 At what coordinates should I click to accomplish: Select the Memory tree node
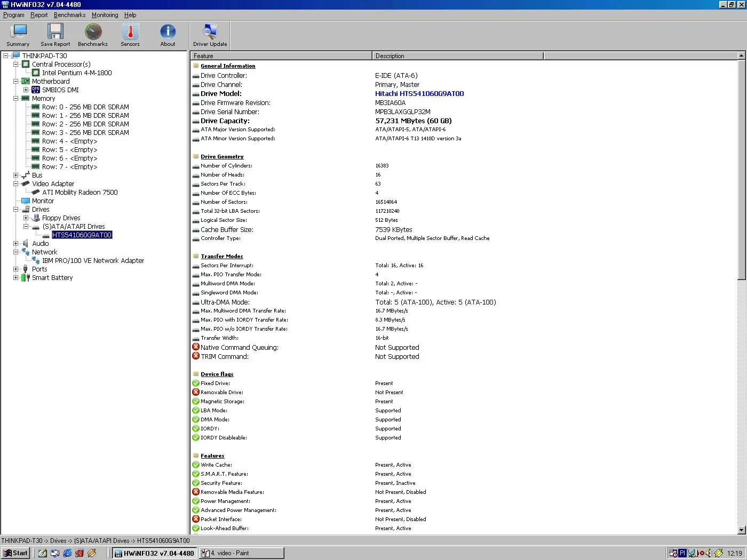point(43,98)
